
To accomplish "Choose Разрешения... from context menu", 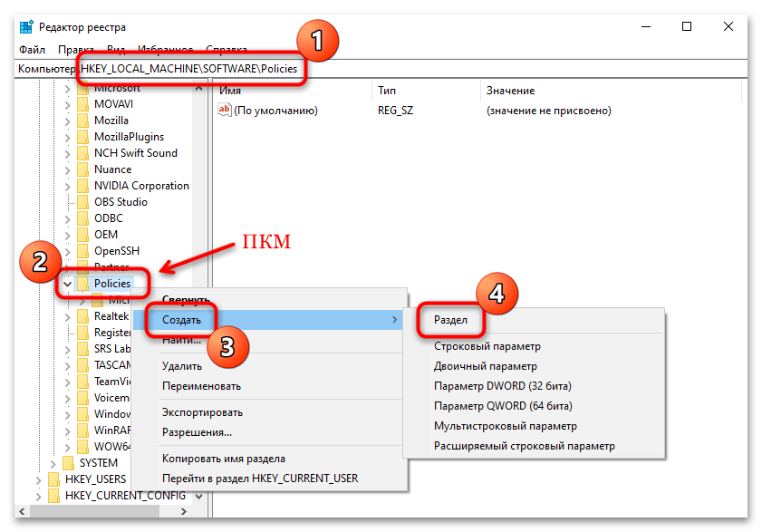I will coord(197,432).
